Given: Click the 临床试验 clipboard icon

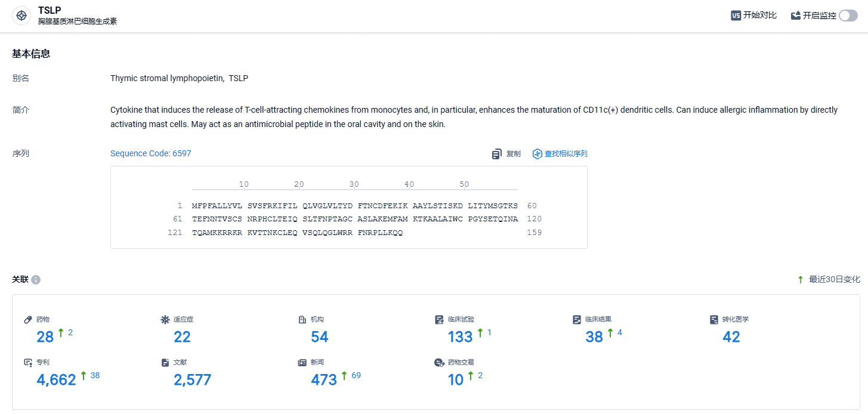Looking at the screenshot, I should coord(440,320).
